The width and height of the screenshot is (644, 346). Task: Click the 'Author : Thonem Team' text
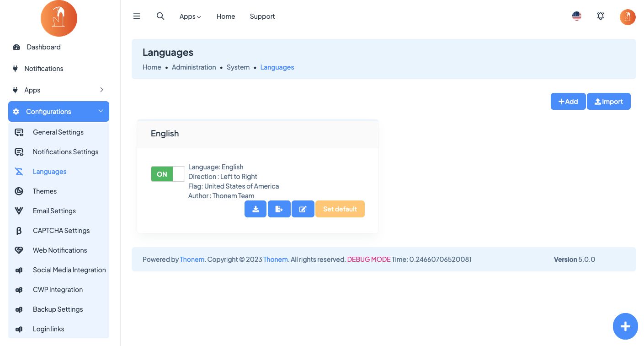pyautogui.click(x=221, y=196)
